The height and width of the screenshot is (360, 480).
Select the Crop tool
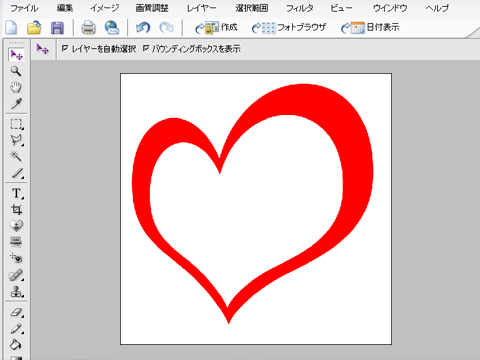tap(16, 210)
